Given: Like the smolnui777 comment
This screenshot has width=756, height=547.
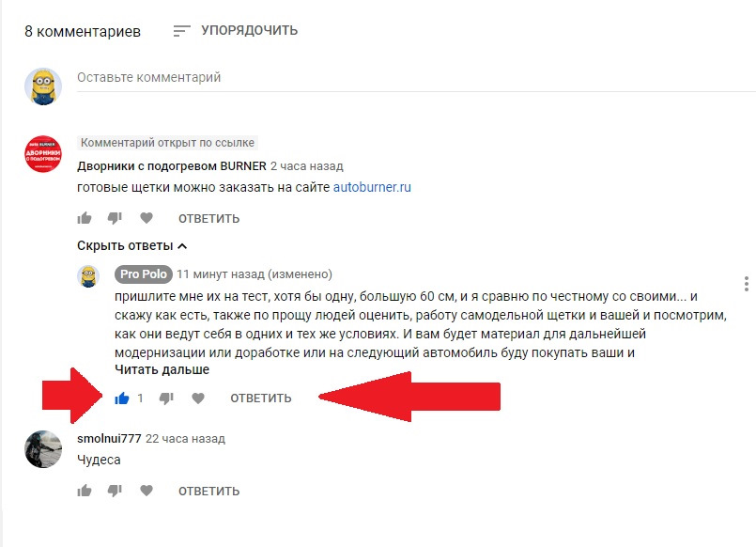Looking at the screenshot, I should (x=85, y=491).
